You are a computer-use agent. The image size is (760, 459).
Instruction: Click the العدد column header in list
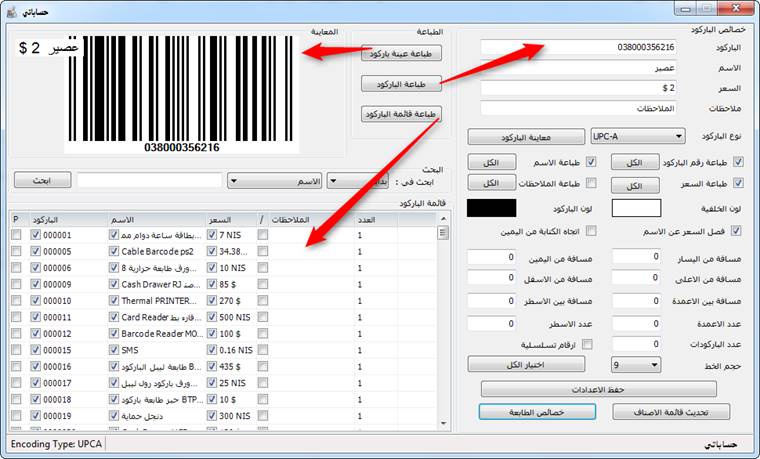376,220
